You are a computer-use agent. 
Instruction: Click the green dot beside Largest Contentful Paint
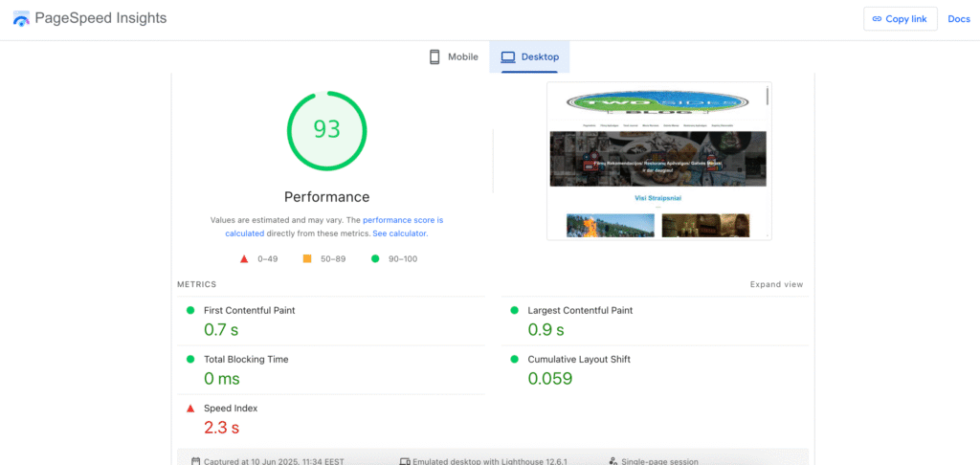[514, 310]
